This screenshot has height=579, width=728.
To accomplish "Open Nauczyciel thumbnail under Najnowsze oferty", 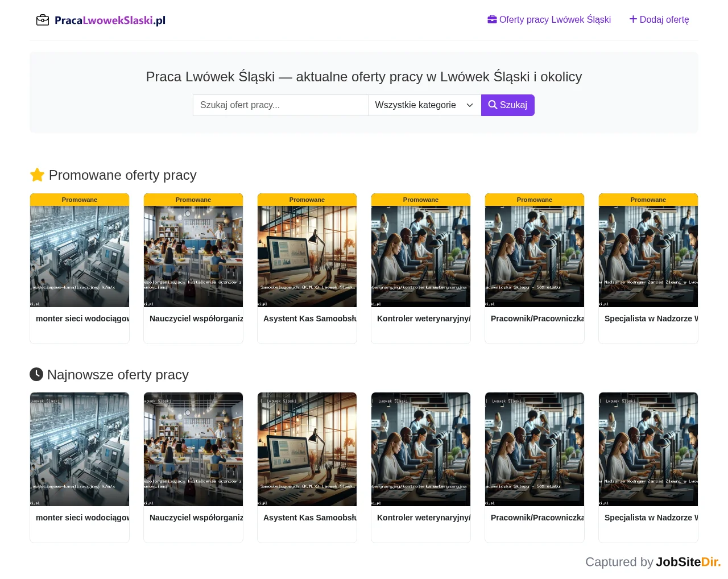I will 193,449.
